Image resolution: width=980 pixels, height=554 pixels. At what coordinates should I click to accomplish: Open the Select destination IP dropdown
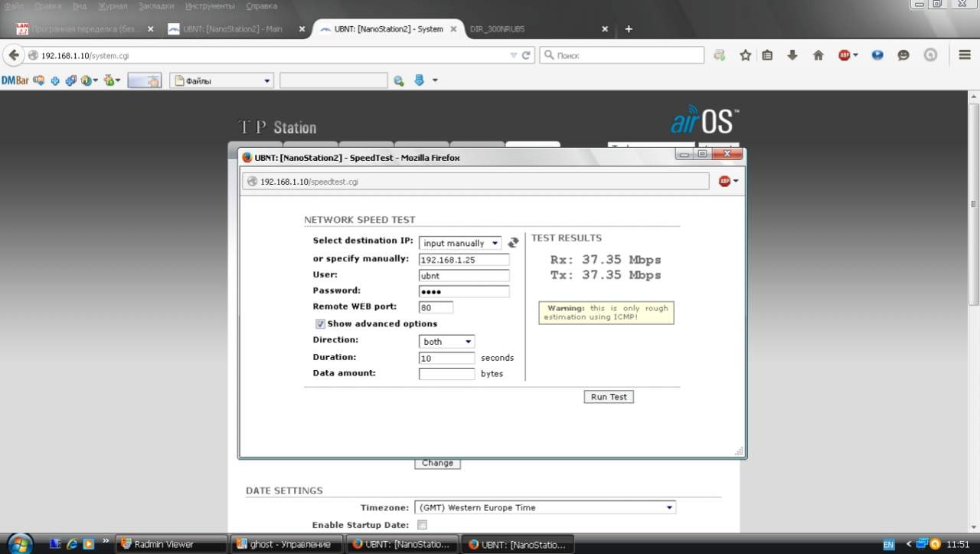coord(460,243)
